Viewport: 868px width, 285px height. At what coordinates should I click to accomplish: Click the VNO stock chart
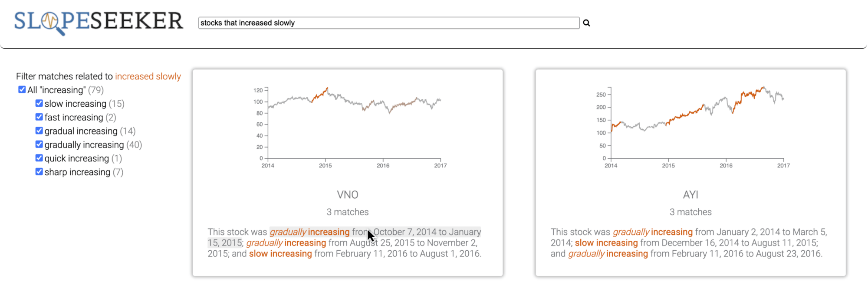tap(353, 126)
